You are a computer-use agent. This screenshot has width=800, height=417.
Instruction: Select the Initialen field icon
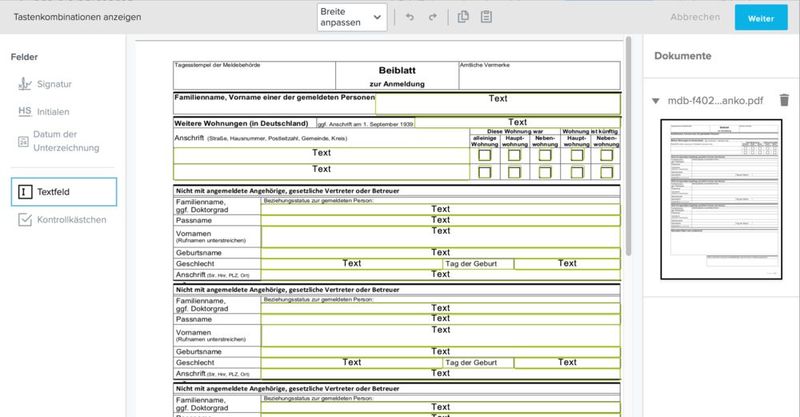(x=24, y=111)
